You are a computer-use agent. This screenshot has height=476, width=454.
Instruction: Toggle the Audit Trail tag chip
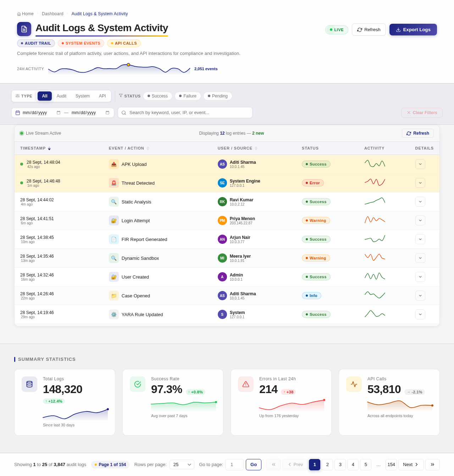pyautogui.click(x=36, y=43)
